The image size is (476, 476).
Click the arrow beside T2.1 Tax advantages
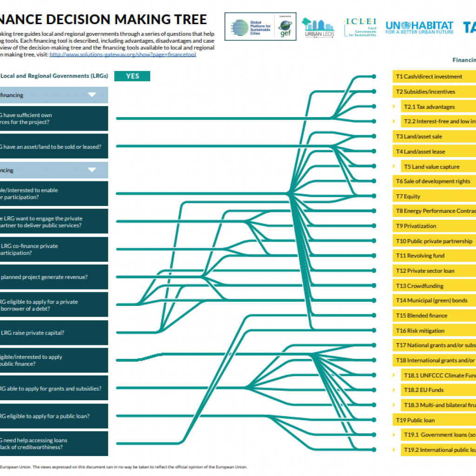click(394, 107)
